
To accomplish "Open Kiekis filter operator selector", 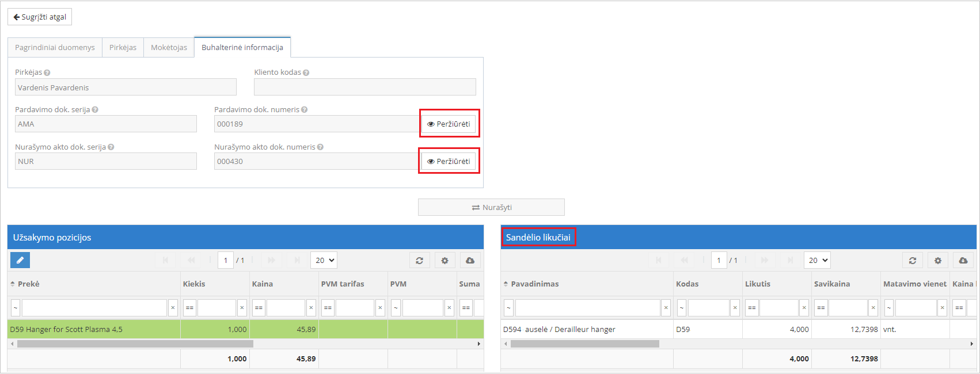I will [189, 308].
